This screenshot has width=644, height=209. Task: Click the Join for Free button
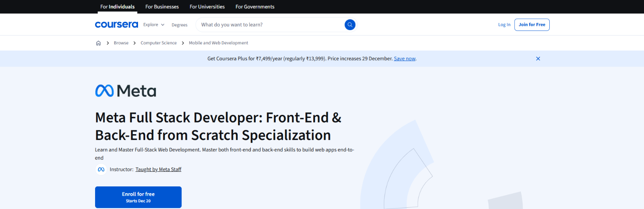click(x=532, y=25)
